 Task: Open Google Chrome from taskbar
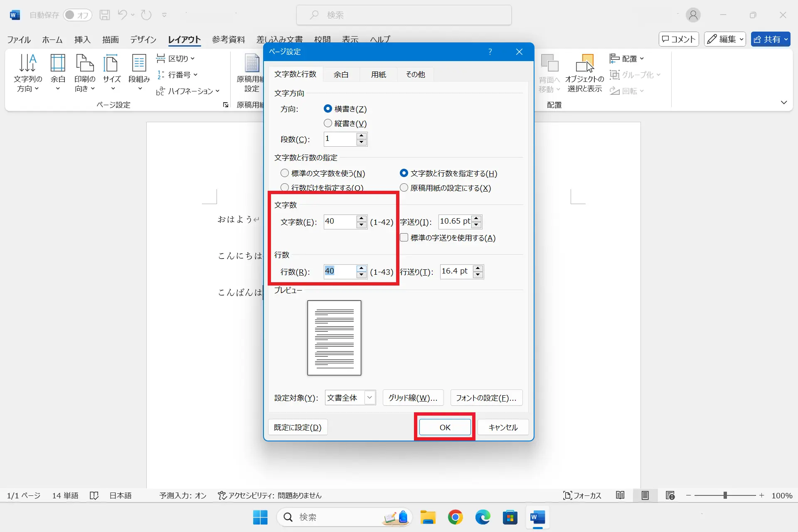click(x=455, y=517)
